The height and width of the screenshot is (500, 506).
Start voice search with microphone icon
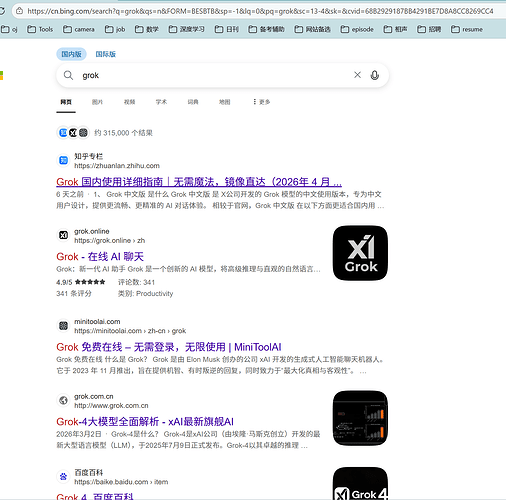(x=375, y=75)
